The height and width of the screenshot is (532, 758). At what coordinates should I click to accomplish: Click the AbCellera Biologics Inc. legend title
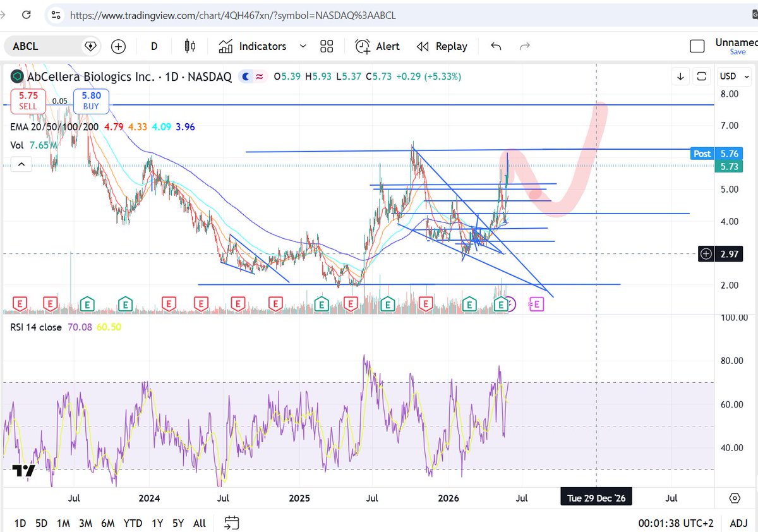pyautogui.click(x=90, y=76)
